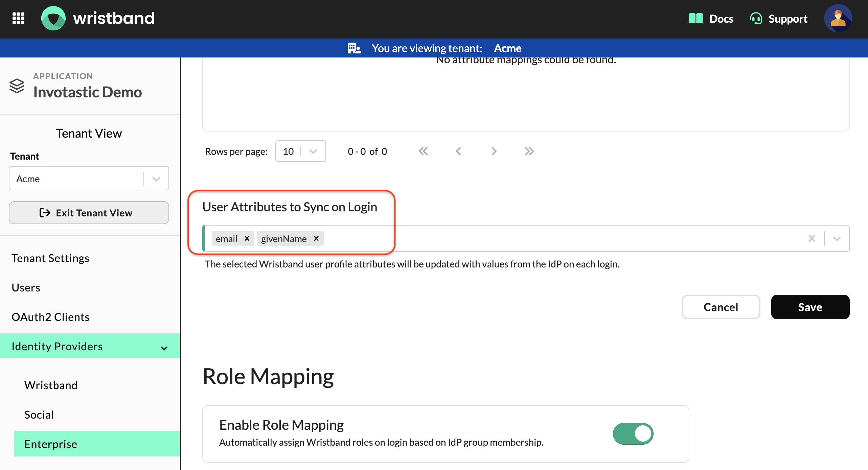Image resolution: width=868 pixels, height=470 pixels.
Task: Click the wristband brand name
Action: (x=114, y=18)
